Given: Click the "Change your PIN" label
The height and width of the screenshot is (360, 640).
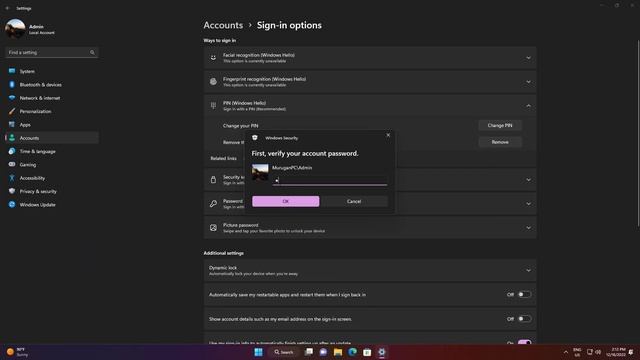Looking at the screenshot, I should point(240,126).
